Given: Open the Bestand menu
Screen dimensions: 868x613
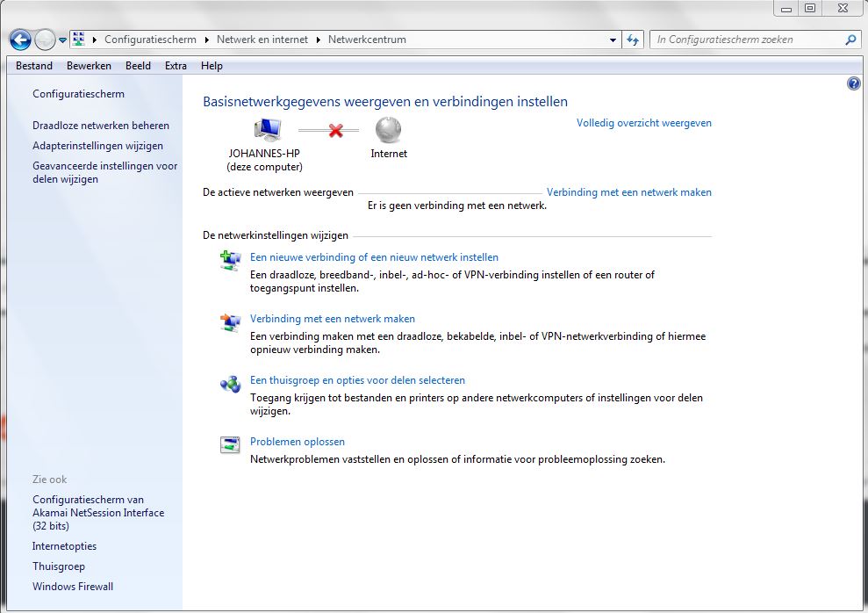Looking at the screenshot, I should coord(34,66).
